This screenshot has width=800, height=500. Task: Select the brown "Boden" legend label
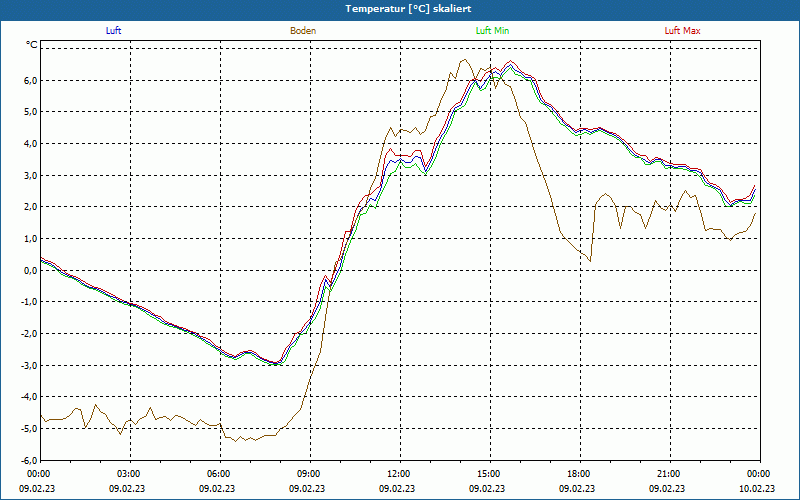click(303, 31)
